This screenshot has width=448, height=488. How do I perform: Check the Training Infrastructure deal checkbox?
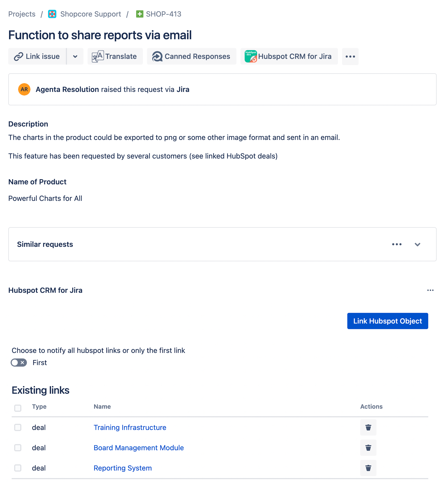tap(18, 427)
